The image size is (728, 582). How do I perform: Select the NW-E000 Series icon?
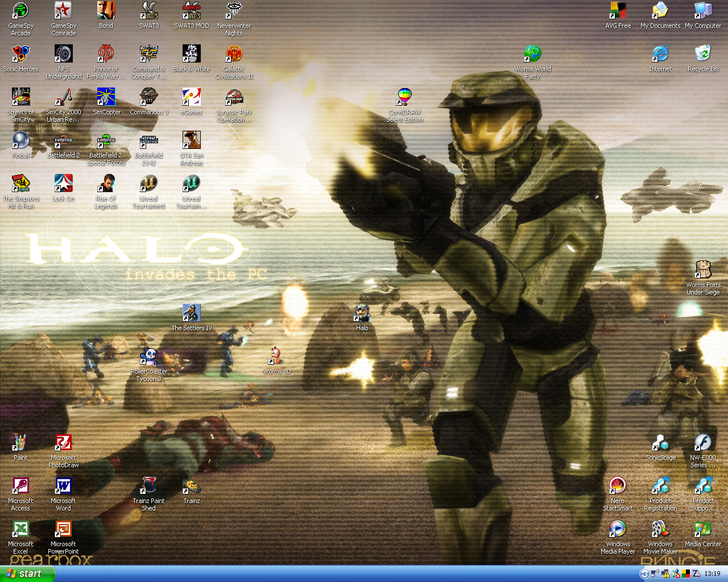pyautogui.click(x=703, y=451)
